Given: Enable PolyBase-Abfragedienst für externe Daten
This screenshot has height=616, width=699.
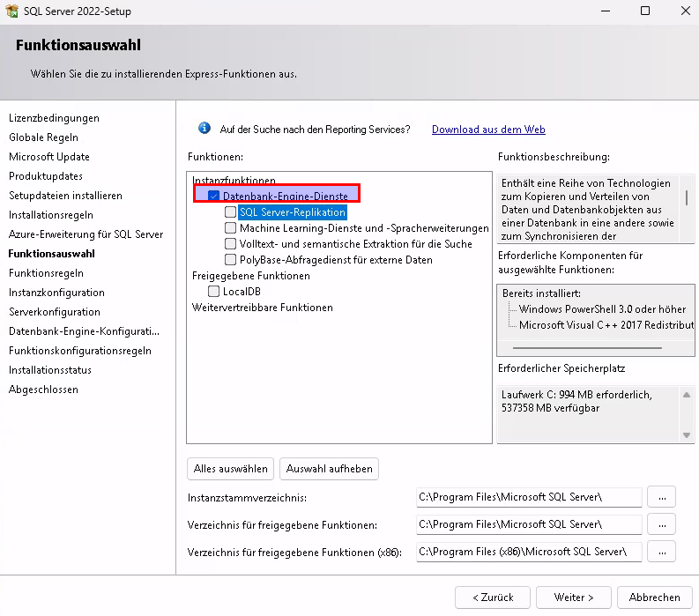Looking at the screenshot, I should 230,260.
